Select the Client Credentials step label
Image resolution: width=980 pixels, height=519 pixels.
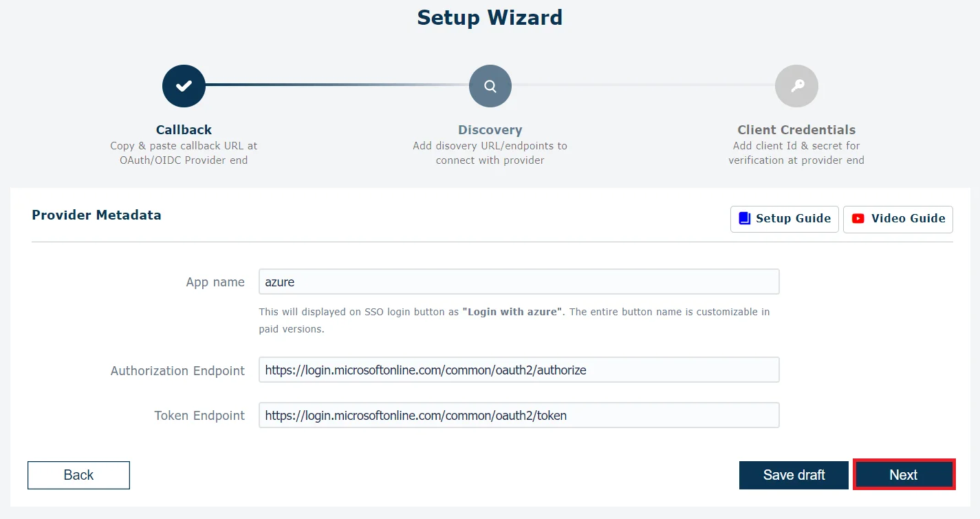coord(796,130)
